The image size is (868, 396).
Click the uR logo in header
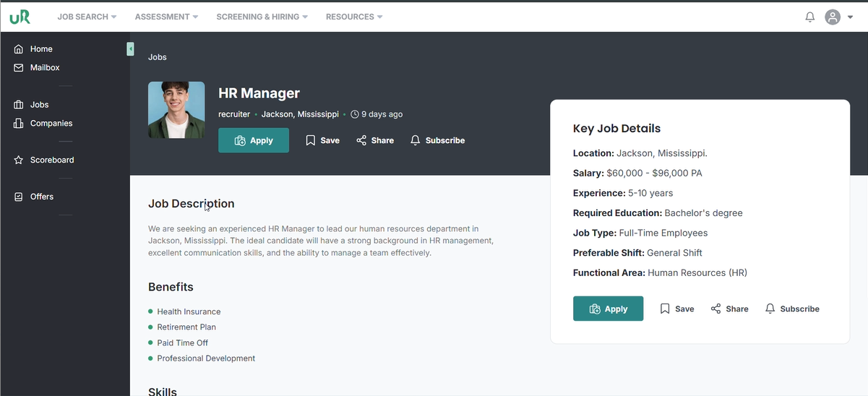(x=20, y=17)
